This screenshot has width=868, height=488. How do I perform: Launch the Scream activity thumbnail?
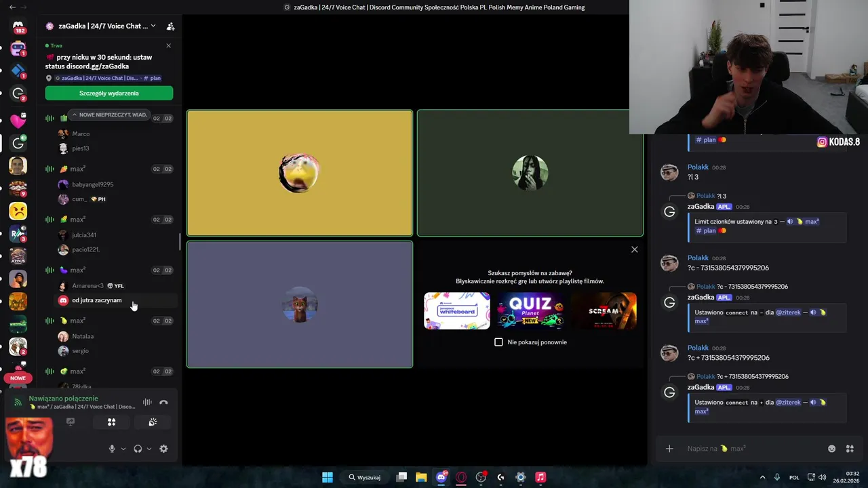pos(604,311)
